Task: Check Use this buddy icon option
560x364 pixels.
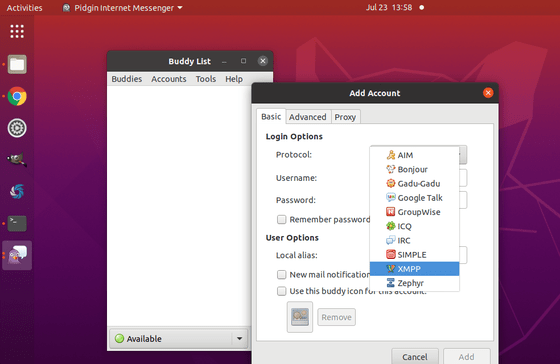Action: [281, 291]
